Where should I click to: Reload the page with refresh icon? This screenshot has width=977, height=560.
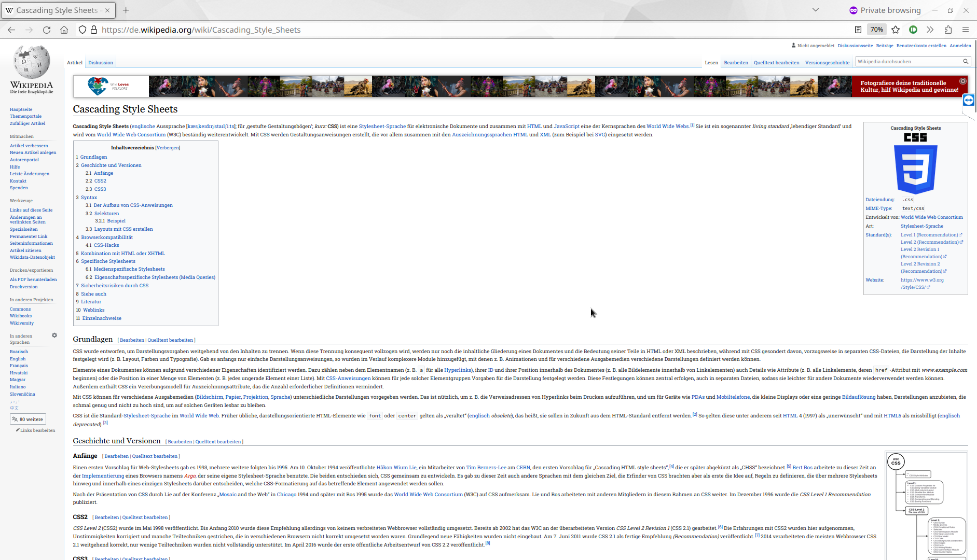[x=47, y=30]
